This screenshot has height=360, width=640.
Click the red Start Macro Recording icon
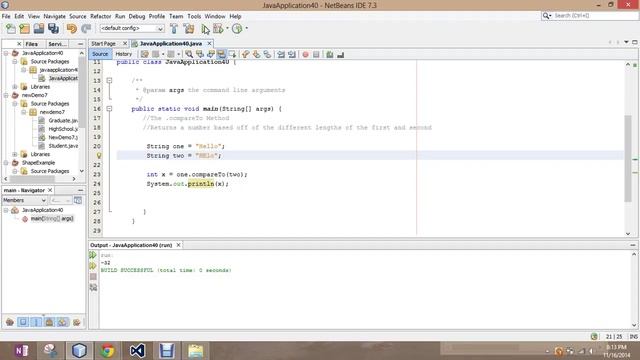(305, 54)
